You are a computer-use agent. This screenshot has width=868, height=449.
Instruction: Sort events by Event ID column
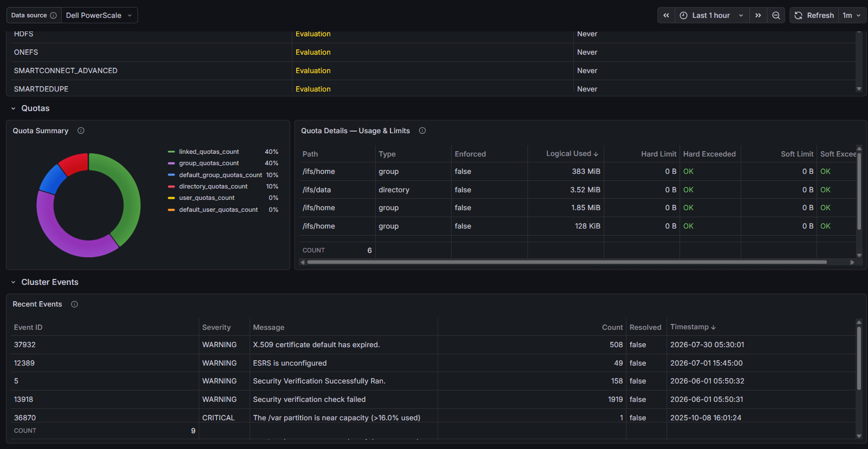tap(28, 327)
